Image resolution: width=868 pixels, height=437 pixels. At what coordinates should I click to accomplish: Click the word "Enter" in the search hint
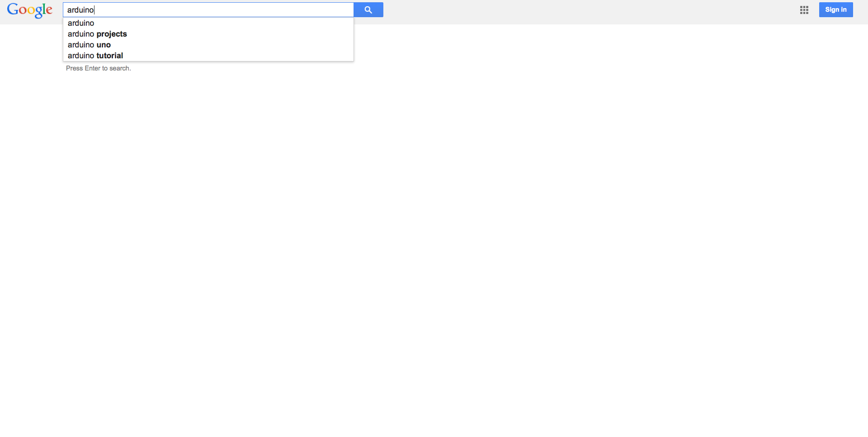(92, 68)
